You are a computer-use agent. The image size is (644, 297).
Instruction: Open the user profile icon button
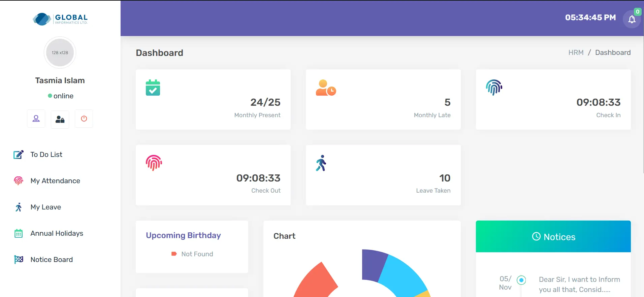36,119
